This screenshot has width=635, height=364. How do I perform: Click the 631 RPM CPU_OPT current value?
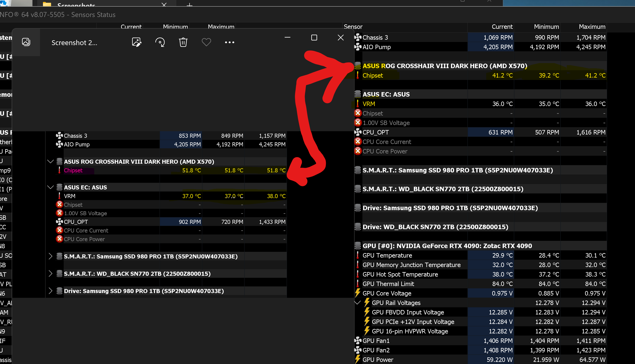pos(501,132)
